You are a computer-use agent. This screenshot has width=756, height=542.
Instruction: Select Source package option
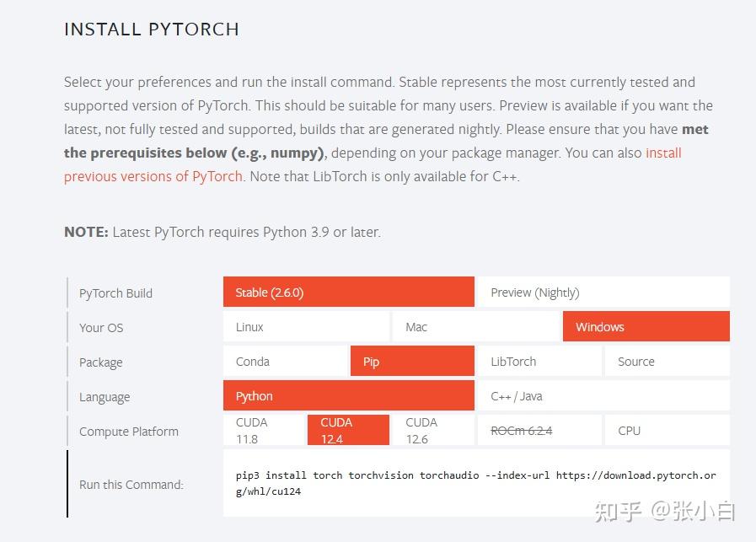(x=667, y=362)
